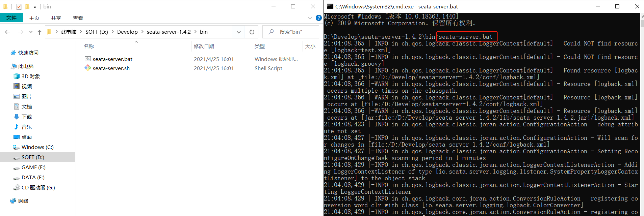644x216 pixels.
Task: Open the 音乐 folder
Action: pos(27,127)
